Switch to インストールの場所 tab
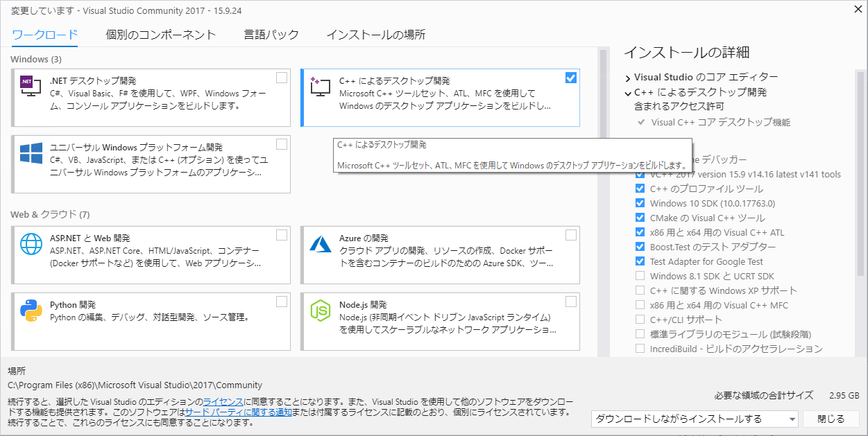The image size is (868, 436). pyautogui.click(x=376, y=35)
